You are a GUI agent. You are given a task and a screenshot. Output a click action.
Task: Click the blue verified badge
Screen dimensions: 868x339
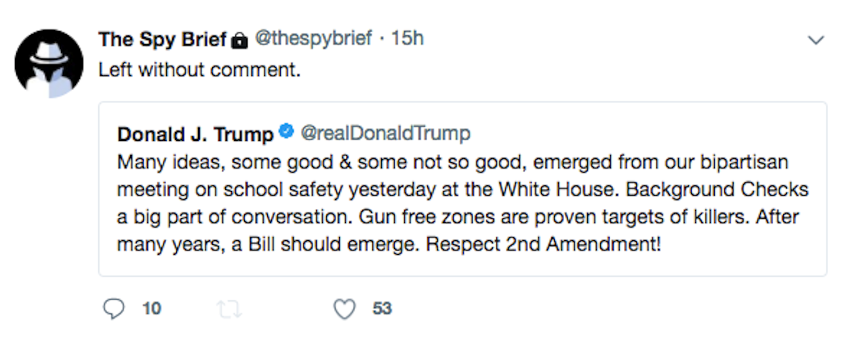286,133
